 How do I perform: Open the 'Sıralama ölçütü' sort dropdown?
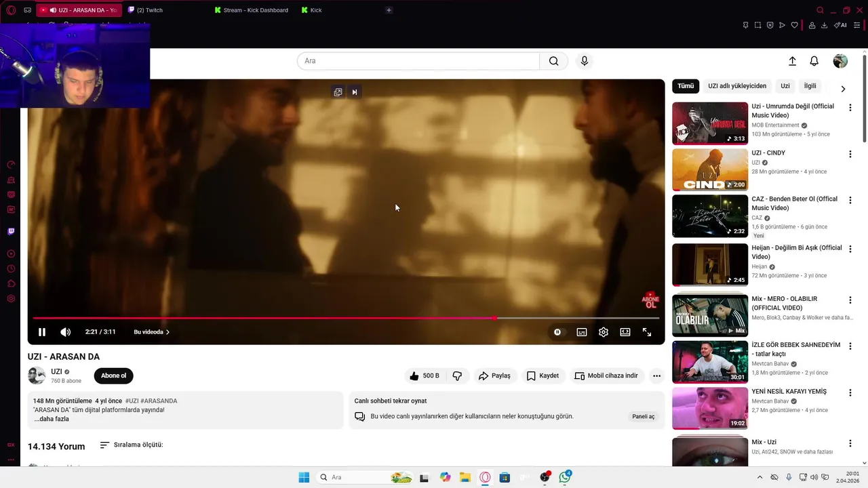pos(132,445)
